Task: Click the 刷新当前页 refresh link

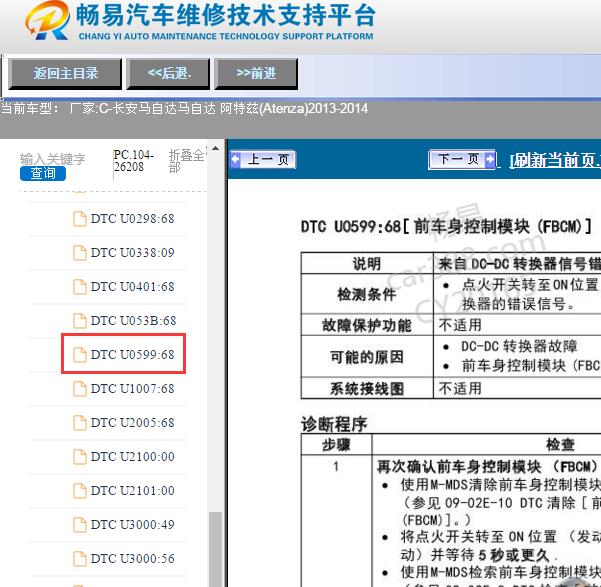Action: pos(555,160)
